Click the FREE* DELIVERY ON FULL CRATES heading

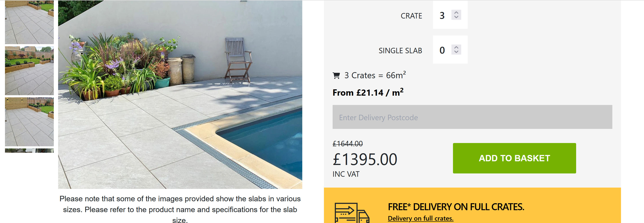pyautogui.click(x=456, y=207)
